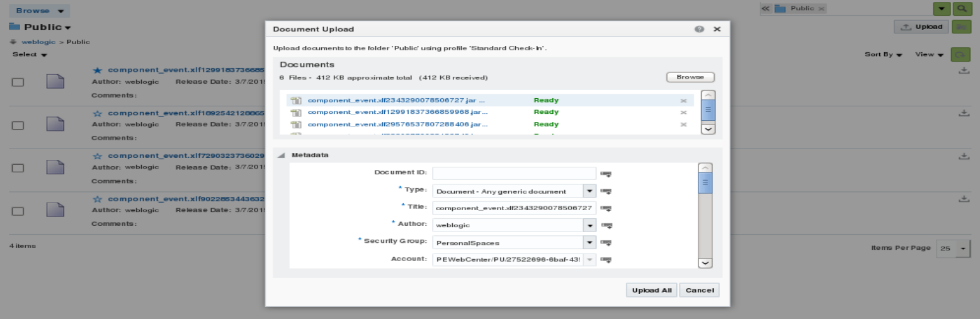Click the icon beside the Author field
The height and width of the screenshot is (319, 980).
606,225
